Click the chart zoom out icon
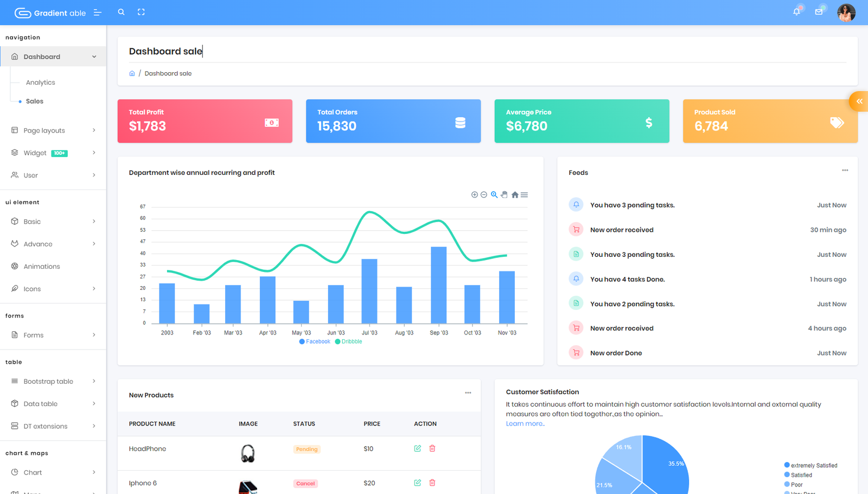This screenshot has width=868, height=494. pyautogui.click(x=484, y=194)
